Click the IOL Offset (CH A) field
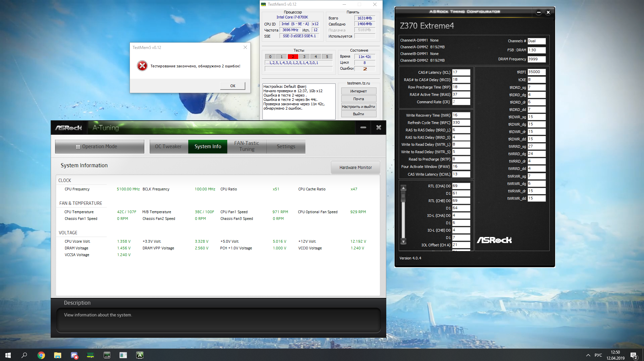Image resolution: width=644 pixels, height=361 pixels. click(461, 245)
